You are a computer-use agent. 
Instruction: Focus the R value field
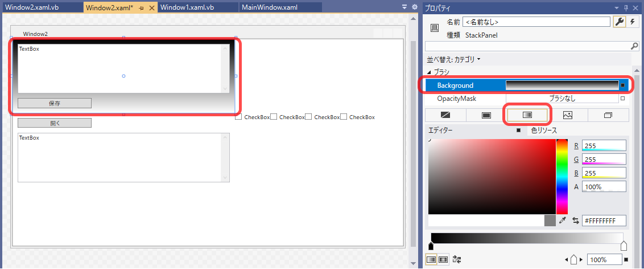click(x=604, y=145)
